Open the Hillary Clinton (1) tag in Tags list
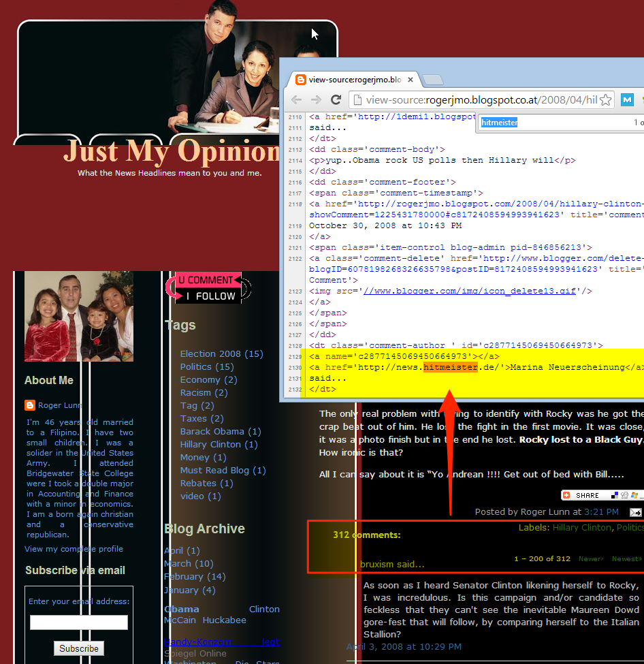The width and height of the screenshot is (644, 664). [219, 445]
